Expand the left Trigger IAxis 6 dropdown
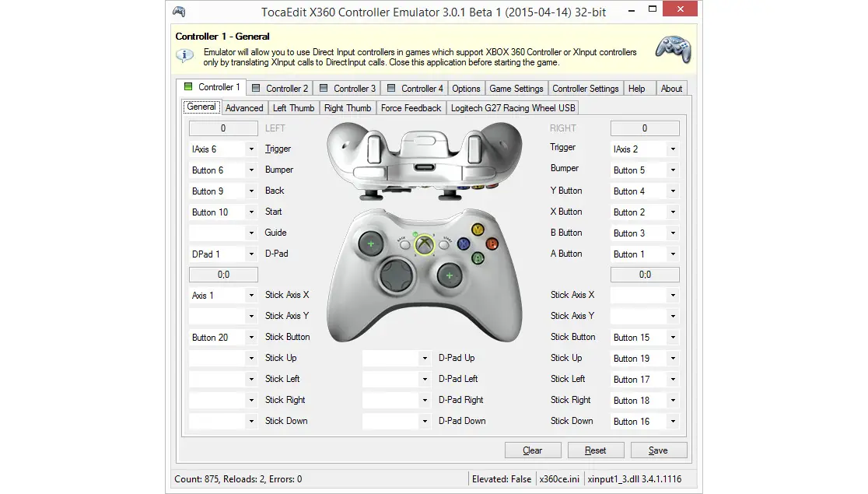The width and height of the screenshot is (868, 494). point(251,149)
